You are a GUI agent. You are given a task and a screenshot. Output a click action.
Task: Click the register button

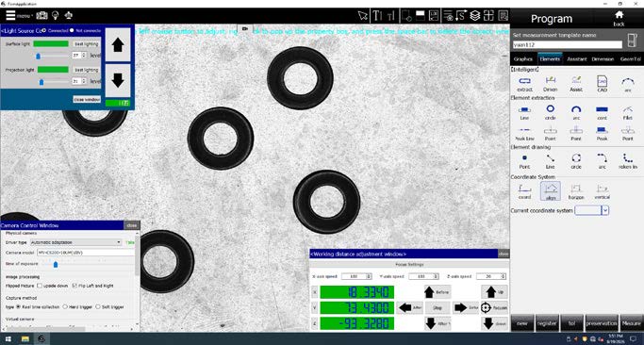[547, 323]
